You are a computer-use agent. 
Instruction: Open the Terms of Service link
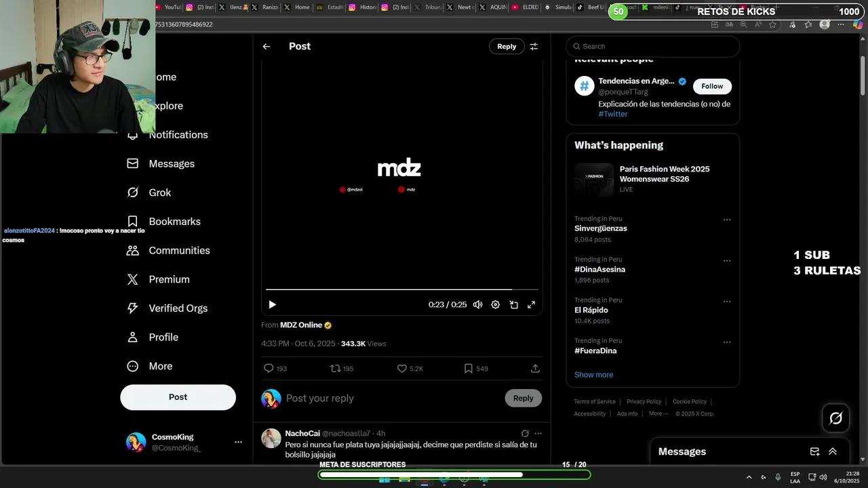coord(595,402)
